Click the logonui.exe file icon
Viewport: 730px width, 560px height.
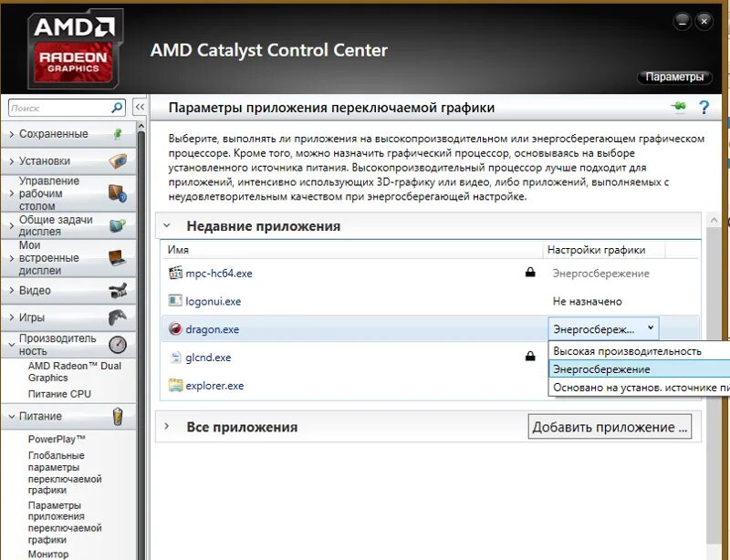tap(175, 301)
